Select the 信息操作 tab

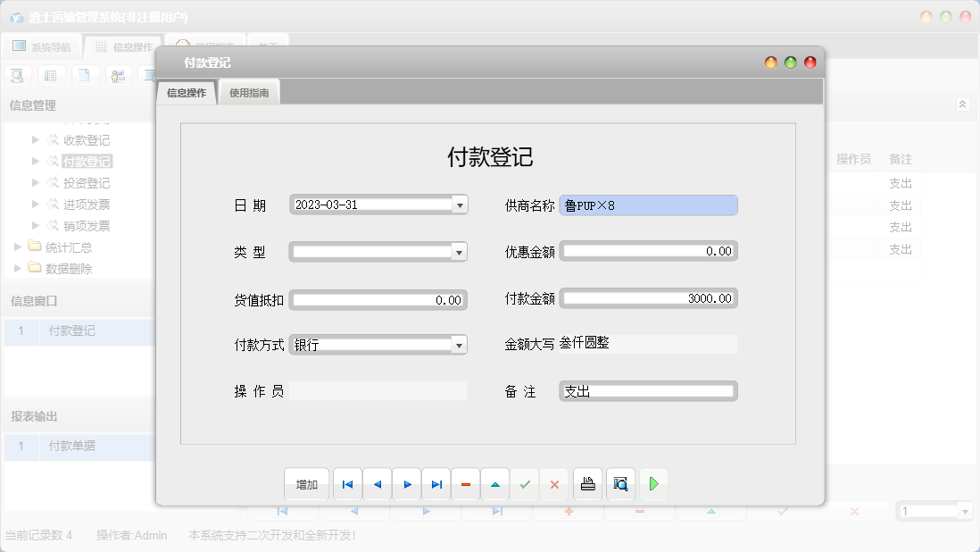click(185, 91)
